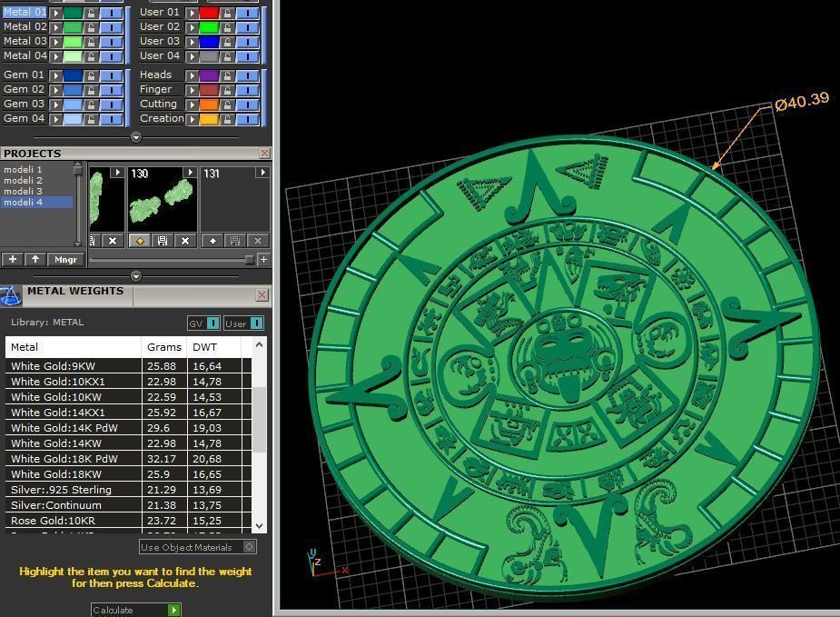Click the delete X under slot 131

coord(258,241)
